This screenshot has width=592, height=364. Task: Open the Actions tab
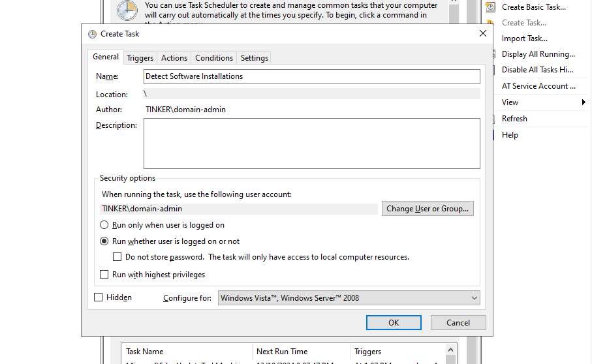[174, 58]
